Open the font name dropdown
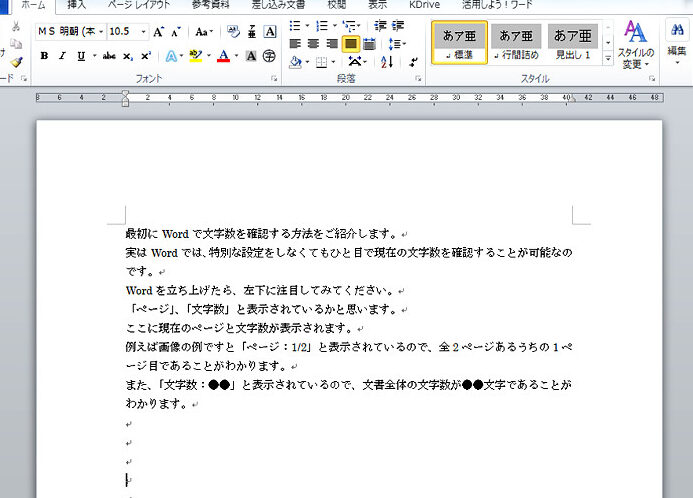This screenshot has height=498, width=693. 100,32
